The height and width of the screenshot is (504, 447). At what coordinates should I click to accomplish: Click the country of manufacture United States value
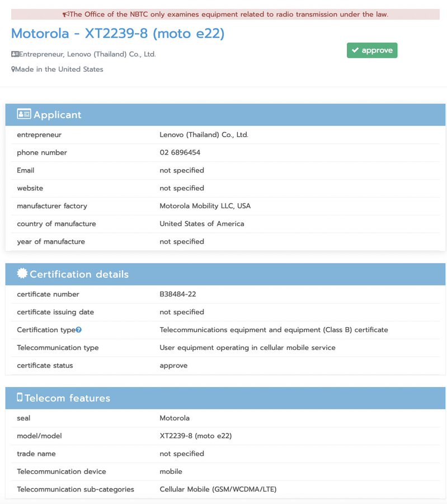201,224
